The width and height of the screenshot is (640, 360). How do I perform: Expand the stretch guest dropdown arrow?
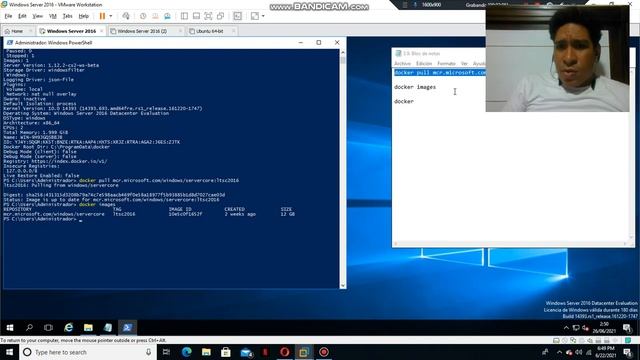(263, 16)
